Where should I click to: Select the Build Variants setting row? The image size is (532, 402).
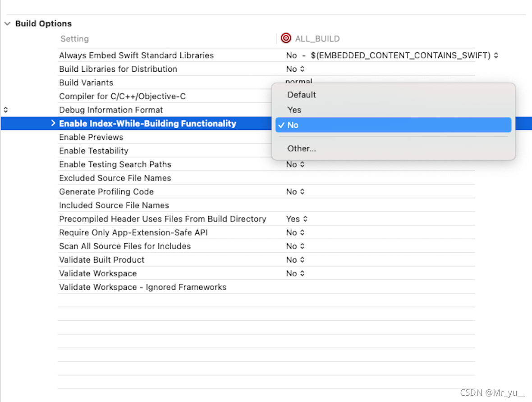(x=86, y=83)
